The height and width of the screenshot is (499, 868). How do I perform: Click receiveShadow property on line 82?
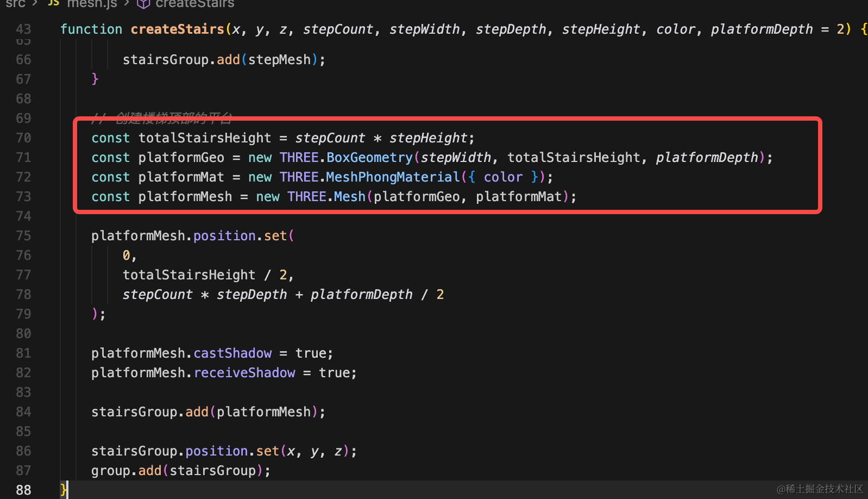point(244,373)
